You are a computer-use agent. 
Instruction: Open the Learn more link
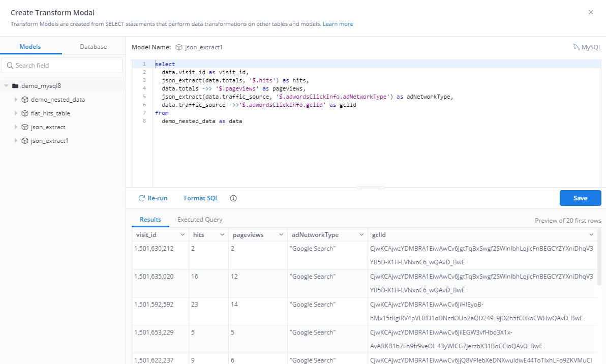click(338, 23)
